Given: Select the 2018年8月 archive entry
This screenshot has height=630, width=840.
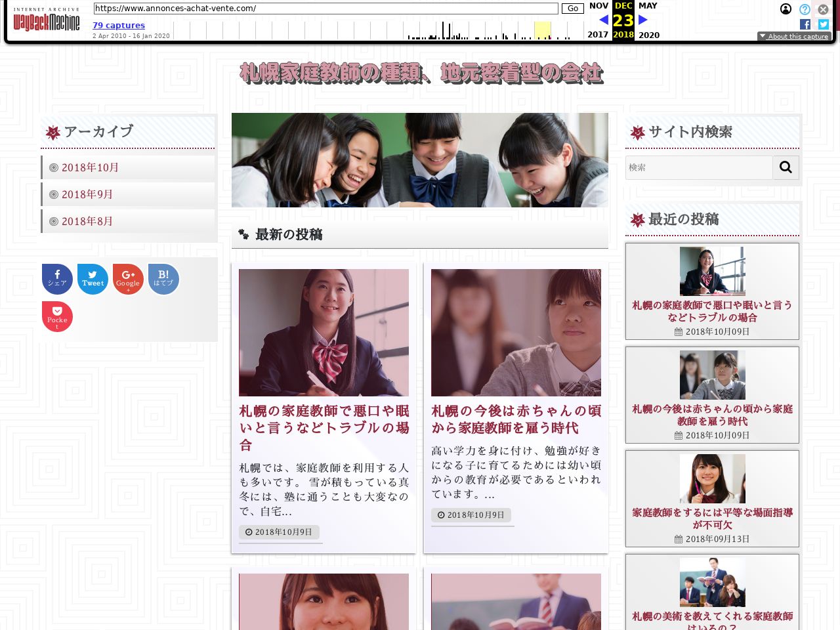Looking at the screenshot, I should click(87, 221).
